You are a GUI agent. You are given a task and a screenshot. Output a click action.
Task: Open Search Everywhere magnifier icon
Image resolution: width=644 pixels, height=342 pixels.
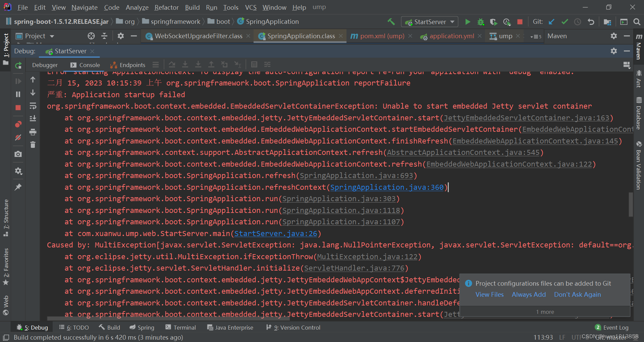click(637, 22)
